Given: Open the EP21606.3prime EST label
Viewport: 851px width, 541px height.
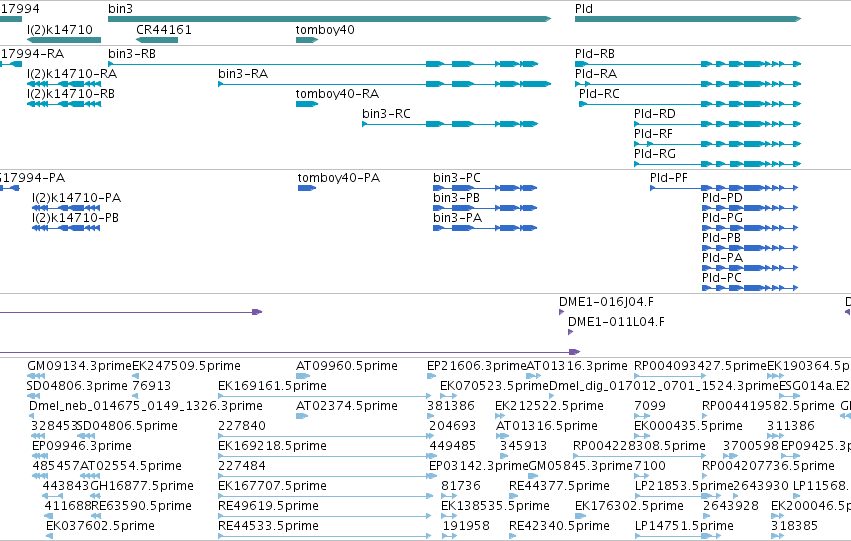Looking at the screenshot, I should tap(477, 366).
